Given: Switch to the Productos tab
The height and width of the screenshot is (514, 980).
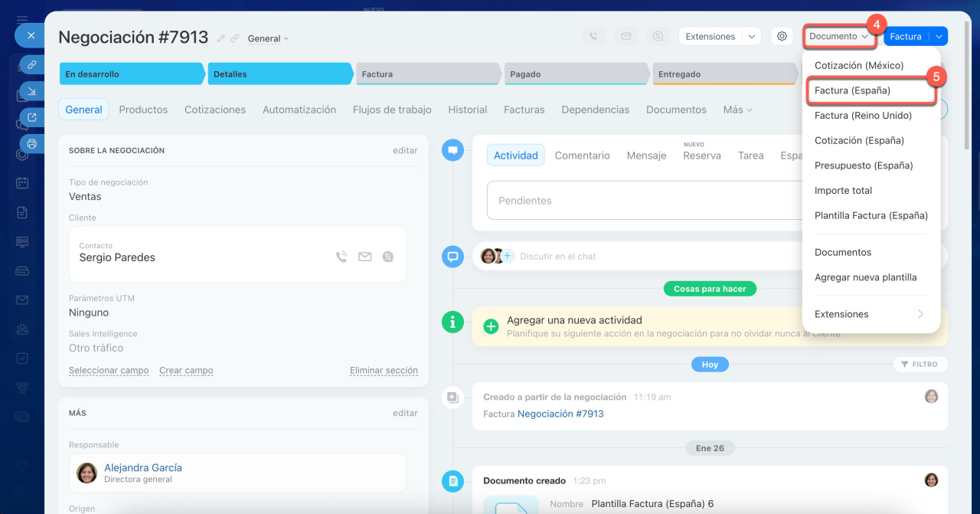Looking at the screenshot, I should pos(143,110).
